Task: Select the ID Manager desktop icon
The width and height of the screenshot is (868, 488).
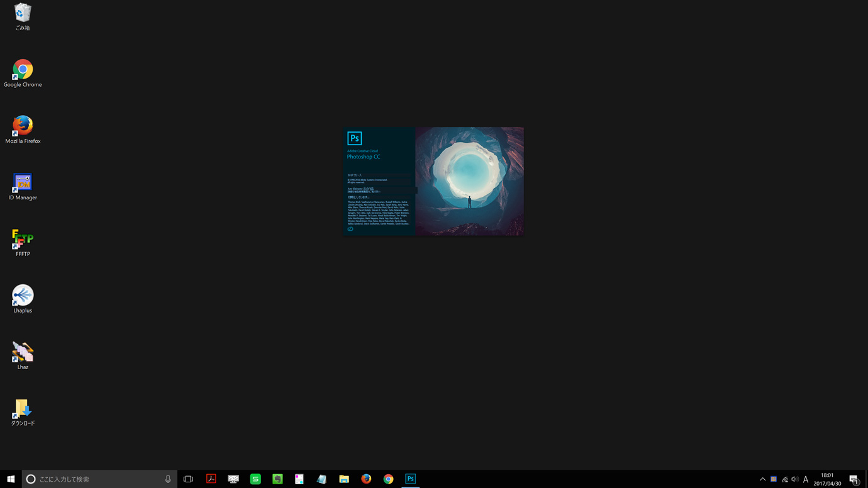Action: [23, 184]
